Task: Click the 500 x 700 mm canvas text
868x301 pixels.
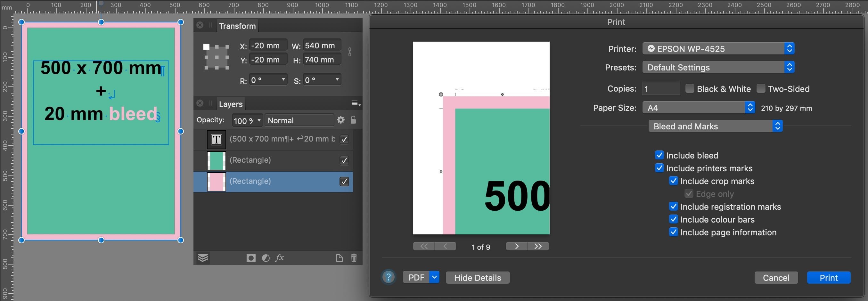Action: [101, 68]
